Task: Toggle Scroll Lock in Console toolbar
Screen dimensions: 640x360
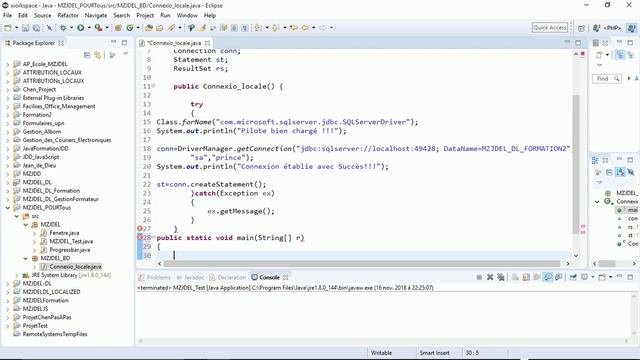Action: pyautogui.click(x=526, y=277)
